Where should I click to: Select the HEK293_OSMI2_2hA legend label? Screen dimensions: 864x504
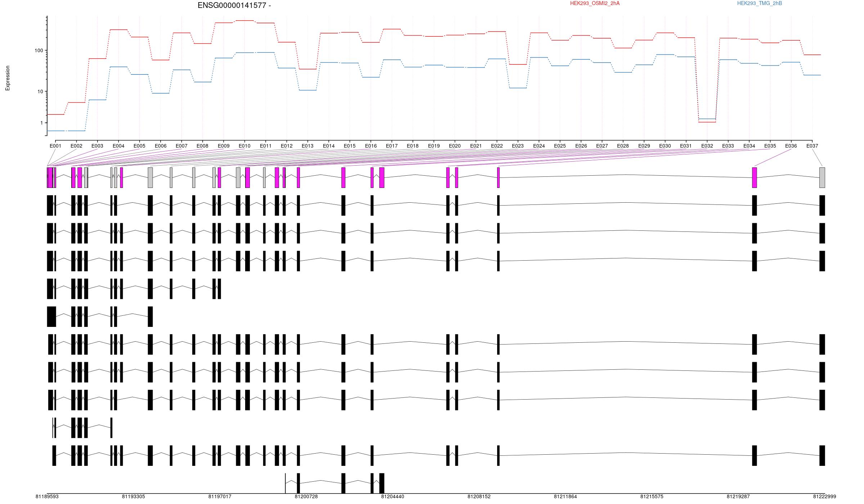pyautogui.click(x=595, y=3)
